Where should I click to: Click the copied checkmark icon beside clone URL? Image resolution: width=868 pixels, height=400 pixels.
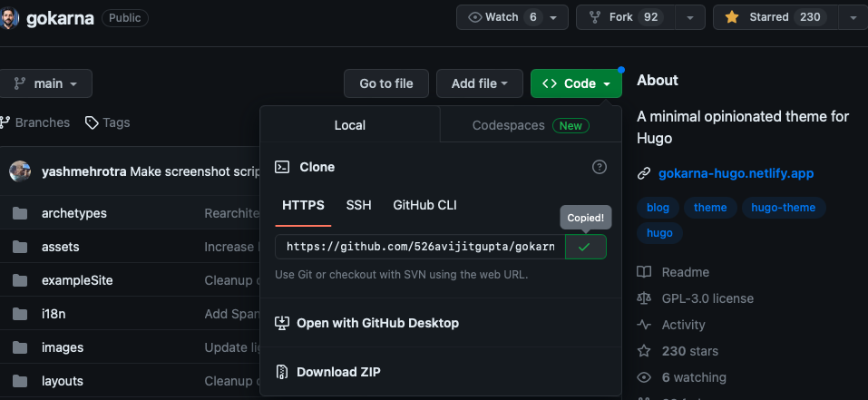[x=585, y=247]
